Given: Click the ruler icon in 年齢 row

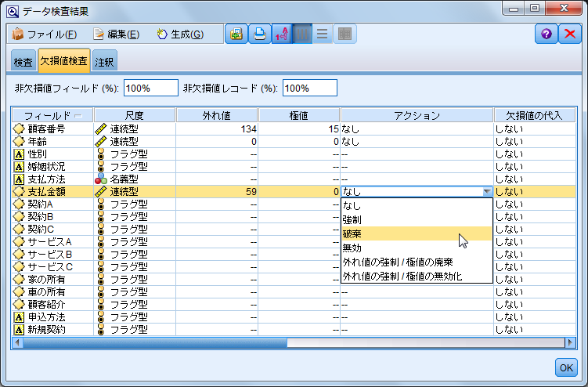Looking at the screenshot, I should (101, 142).
